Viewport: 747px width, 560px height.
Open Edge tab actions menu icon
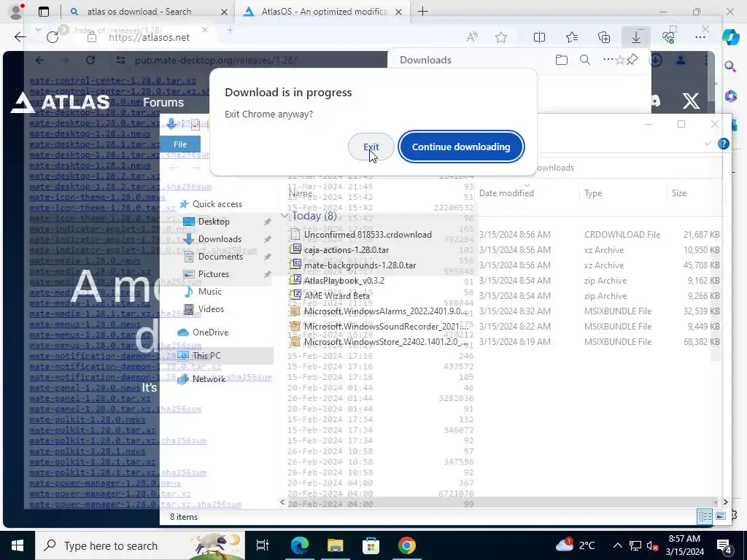(43, 12)
